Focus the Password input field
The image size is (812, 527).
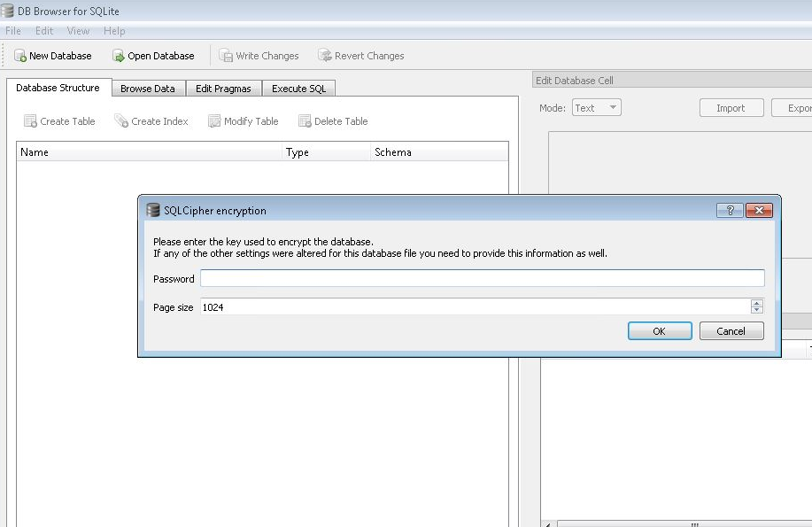click(482, 278)
